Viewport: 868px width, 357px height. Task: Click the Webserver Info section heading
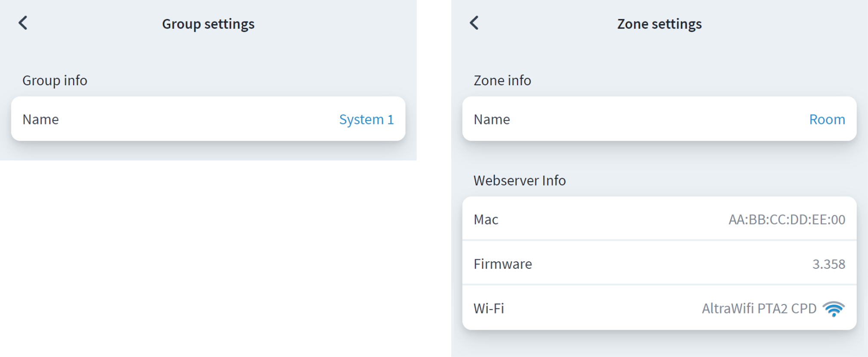tap(520, 180)
